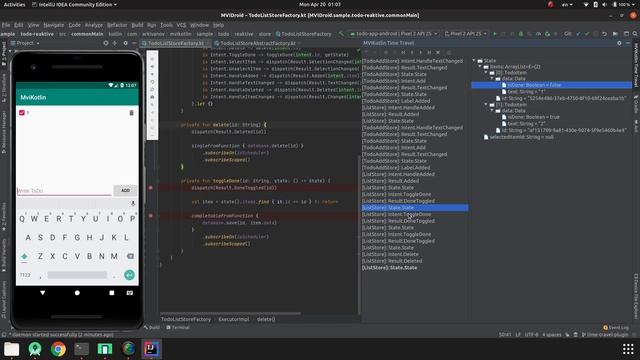Image resolution: width=640 pixels, height=360 pixels.
Task: Collapse data: Data under first TodoItem
Action: (492, 78)
